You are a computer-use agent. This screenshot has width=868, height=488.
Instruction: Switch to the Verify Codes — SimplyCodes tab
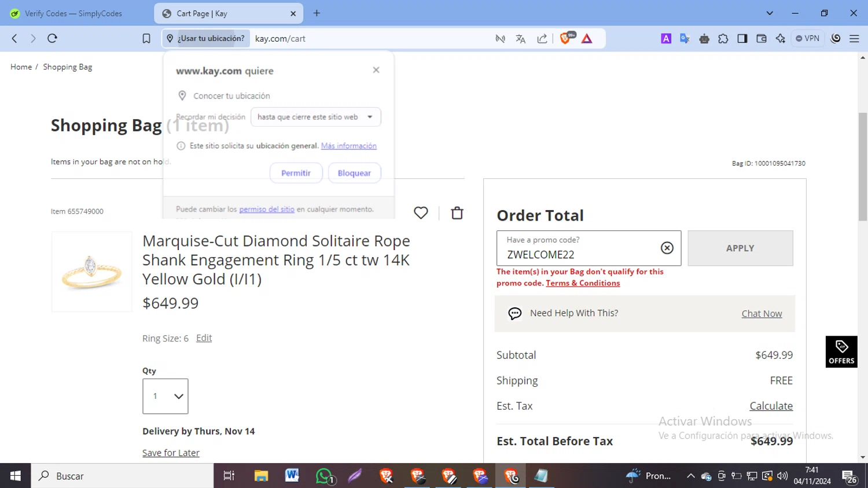click(73, 13)
